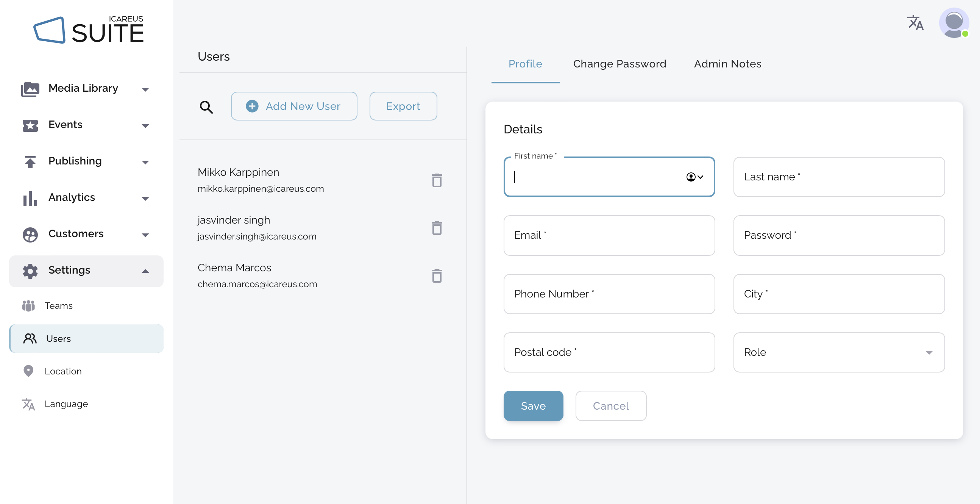Open the language translate icon in header
This screenshot has width=980, height=504.
(915, 23)
